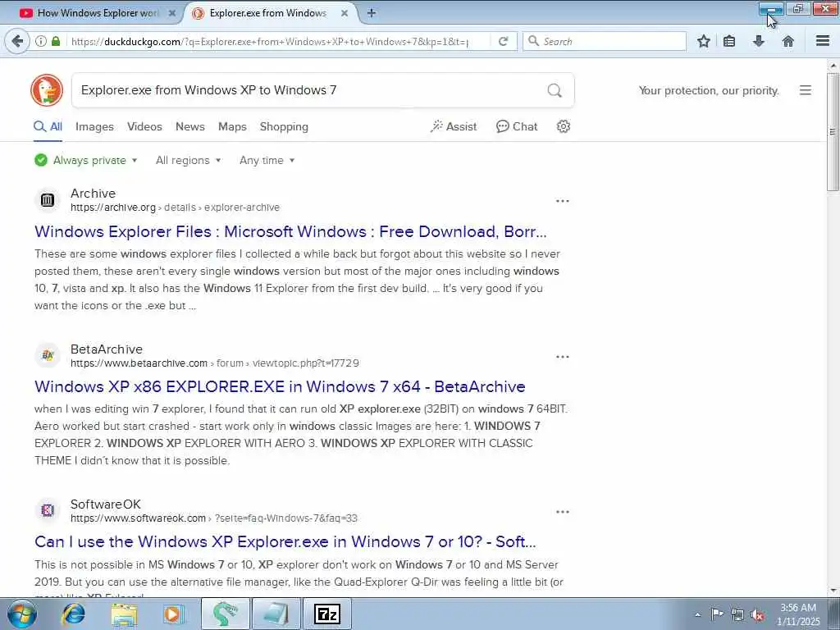Expand the Always private dropdown
The image size is (840, 630).
85,160
